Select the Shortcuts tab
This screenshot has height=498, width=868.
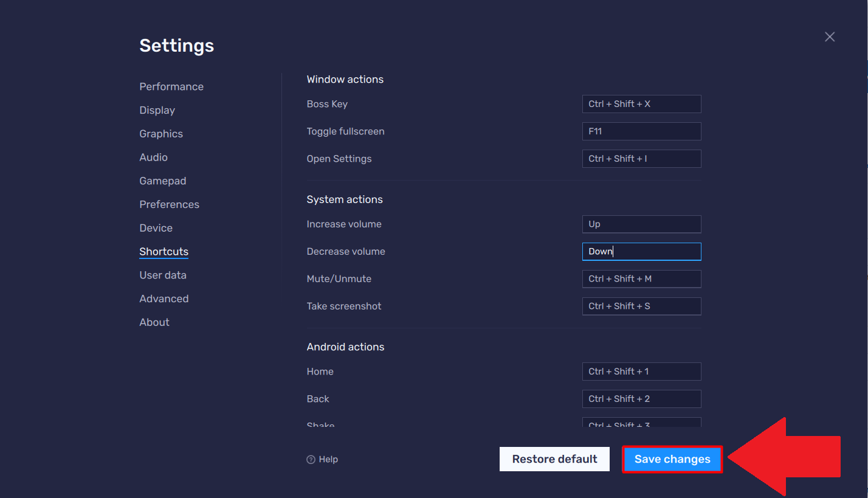164,251
